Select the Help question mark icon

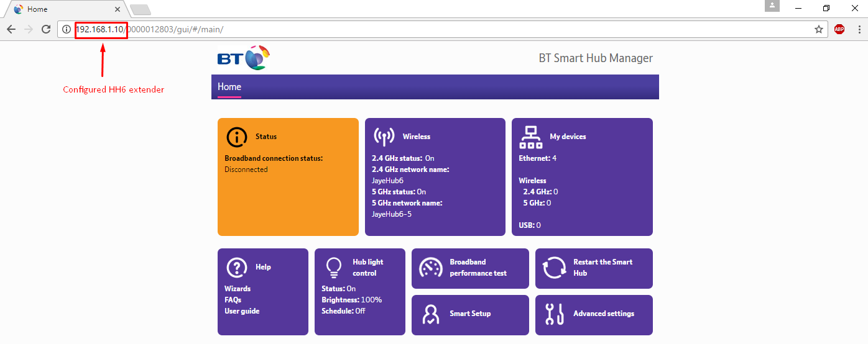pyautogui.click(x=237, y=267)
